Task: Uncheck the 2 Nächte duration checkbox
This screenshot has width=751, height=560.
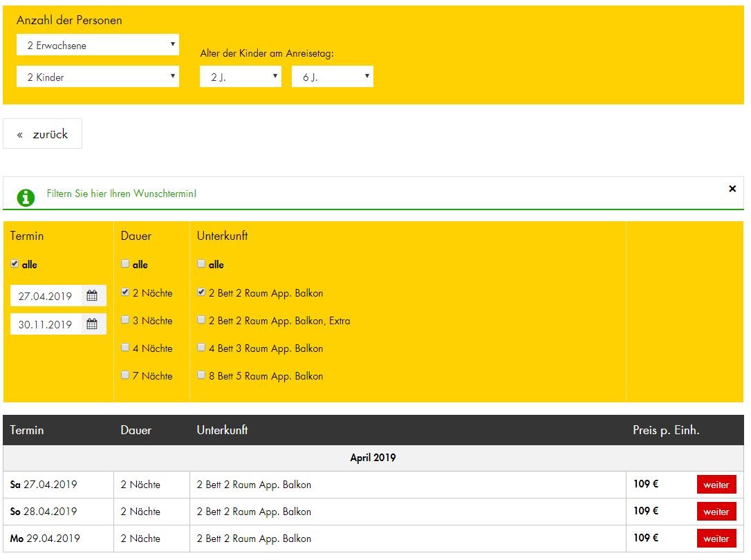Action: [125, 292]
